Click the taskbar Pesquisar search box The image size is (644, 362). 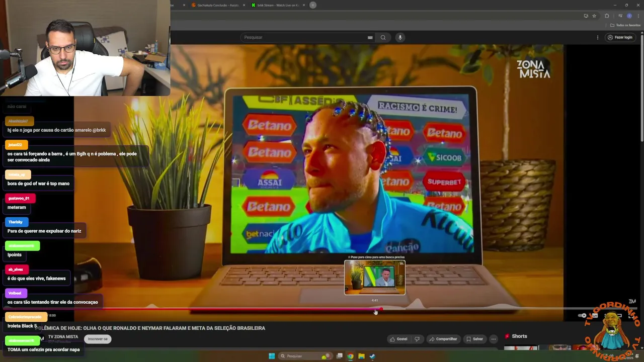pos(305,356)
